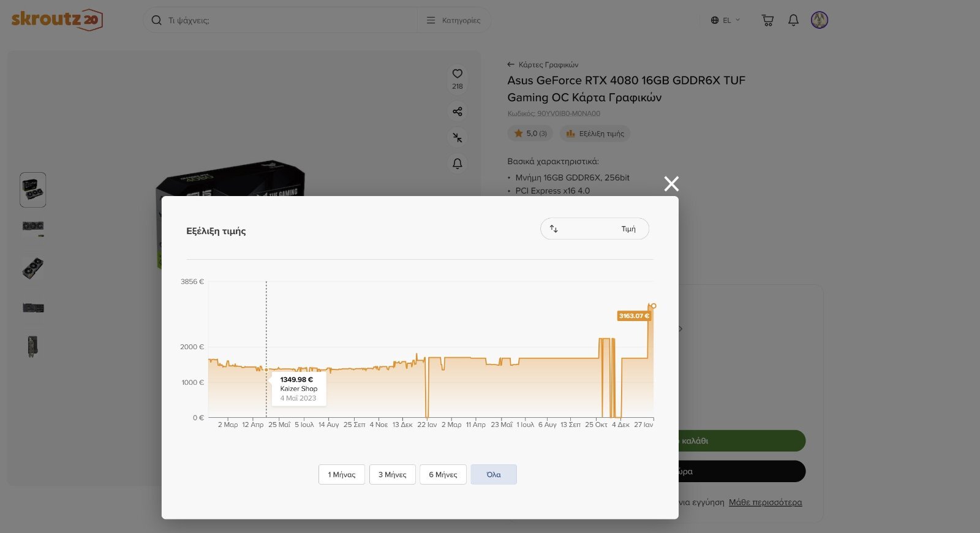Open the Κατηγορίες menu
The width and height of the screenshot is (980, 533).
(454, 20)
